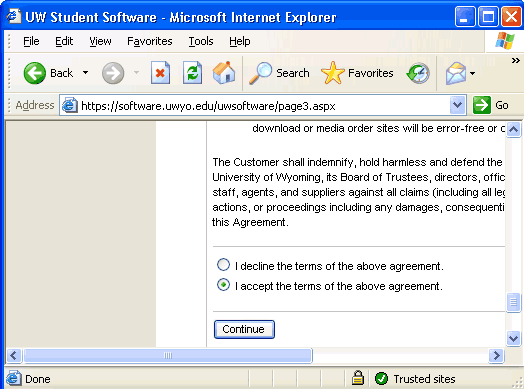Click the Mail envelope icon
This screenshot has height=389, width=524.
(x=456, y=73)
